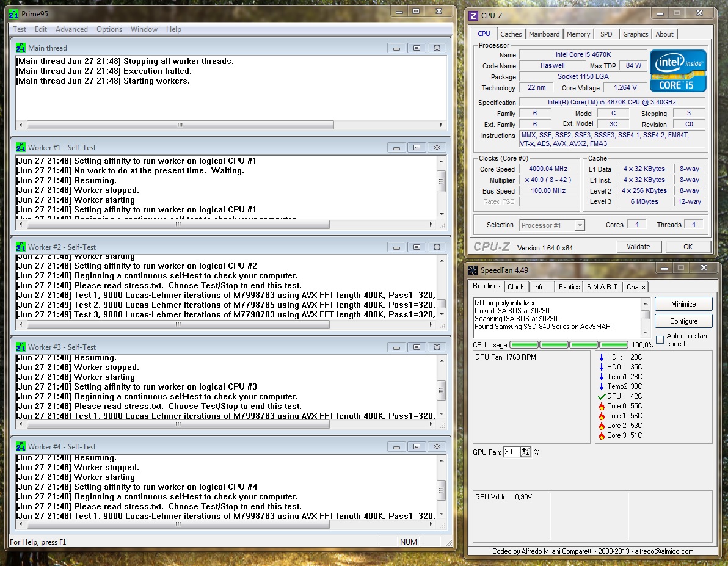Click the Configure button in SpeedFan
This screenshot has width=728, height=566.
pos(683,321)
